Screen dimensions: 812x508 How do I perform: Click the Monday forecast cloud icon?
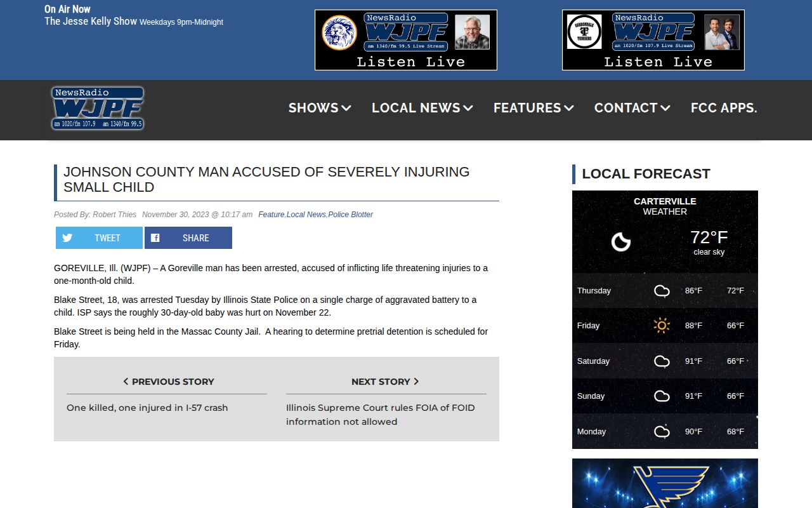coord(662,432)
